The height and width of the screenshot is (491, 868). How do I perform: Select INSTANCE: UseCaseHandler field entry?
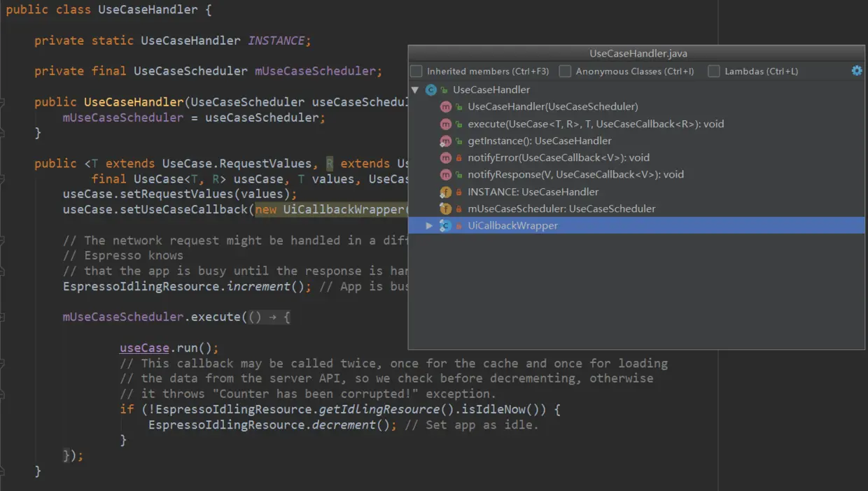(533, 192)
